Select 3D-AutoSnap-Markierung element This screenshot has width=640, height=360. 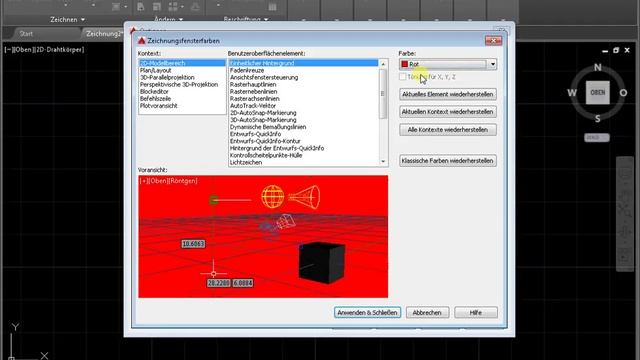coord(263,120)
